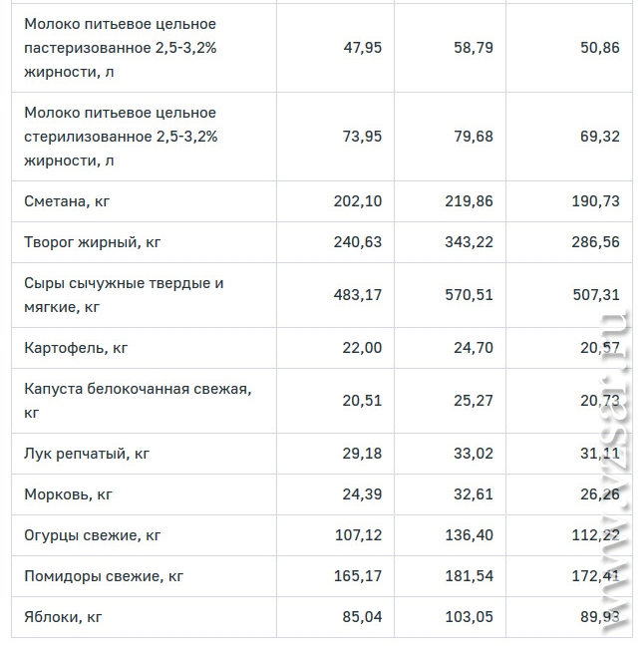Viewport: 644px width, 649px height.
Task: Click value 33,02 for Лук репчатый
Action: click(474, 454)
